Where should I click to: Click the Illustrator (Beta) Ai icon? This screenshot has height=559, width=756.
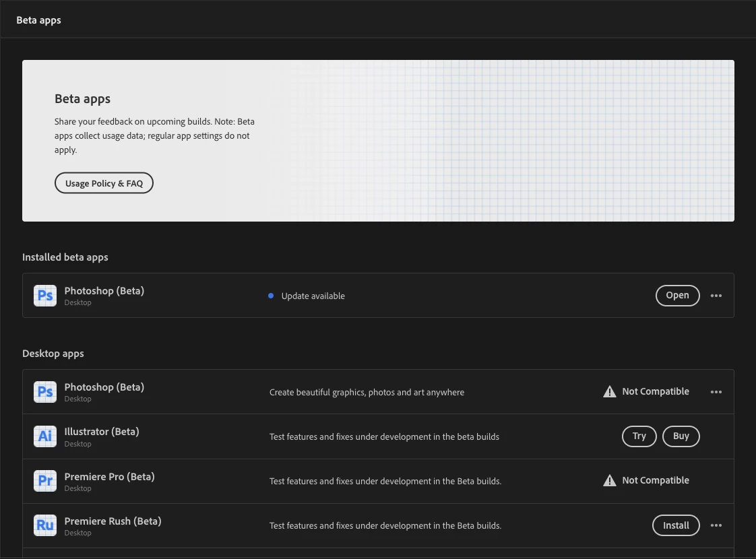[x=45, y=436]
